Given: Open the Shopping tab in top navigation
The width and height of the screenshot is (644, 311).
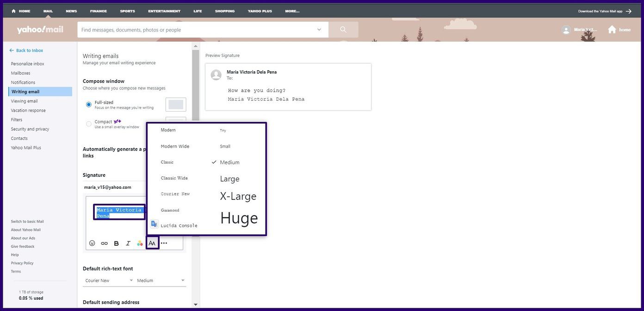Looking at the screenshot, I should [224, 11].
